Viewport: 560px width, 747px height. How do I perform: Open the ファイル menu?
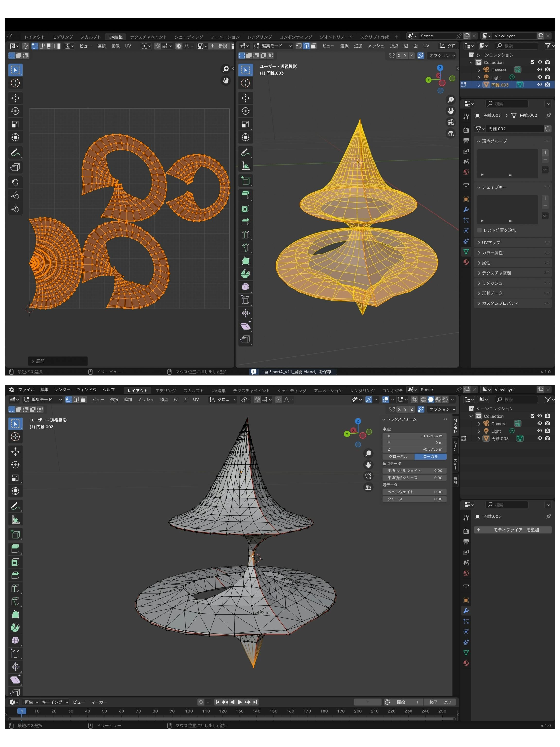[x=26, y=389]
